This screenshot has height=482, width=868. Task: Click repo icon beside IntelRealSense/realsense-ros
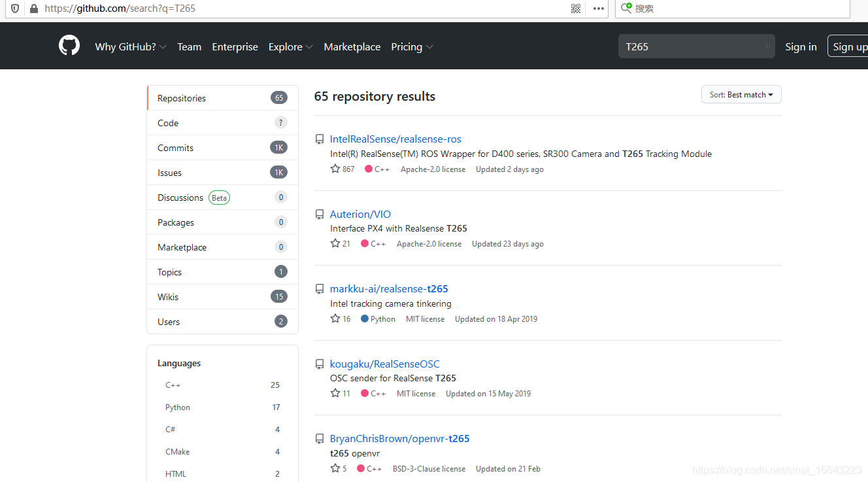[320, 139]
